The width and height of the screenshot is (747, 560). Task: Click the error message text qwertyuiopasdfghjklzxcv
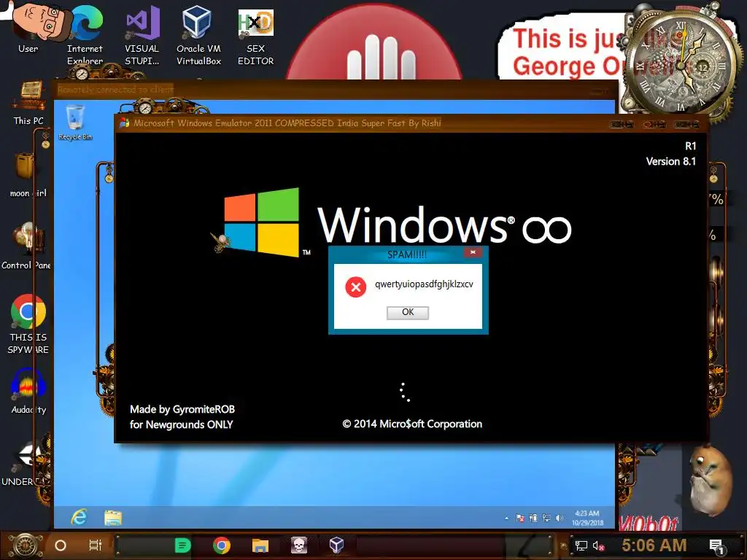tap(424, 284)
